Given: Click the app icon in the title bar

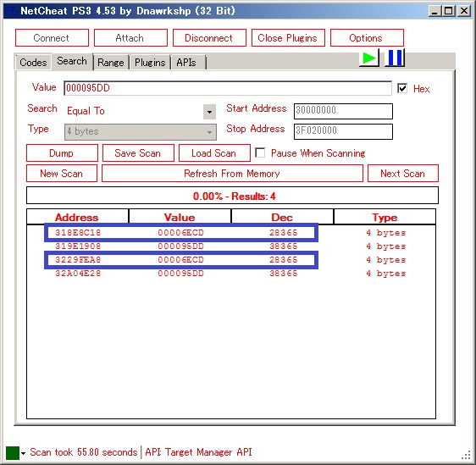Looking at the screenshot, I should 11,11.
